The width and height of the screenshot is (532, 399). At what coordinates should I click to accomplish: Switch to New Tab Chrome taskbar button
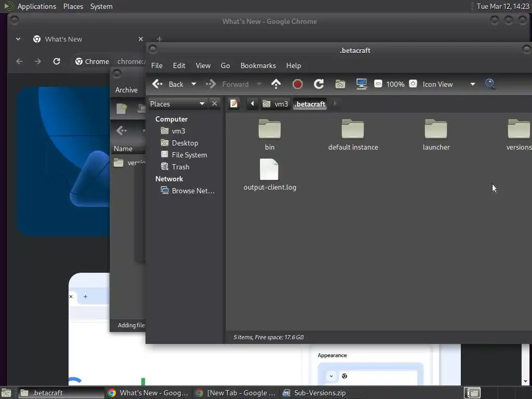(235, 393)
